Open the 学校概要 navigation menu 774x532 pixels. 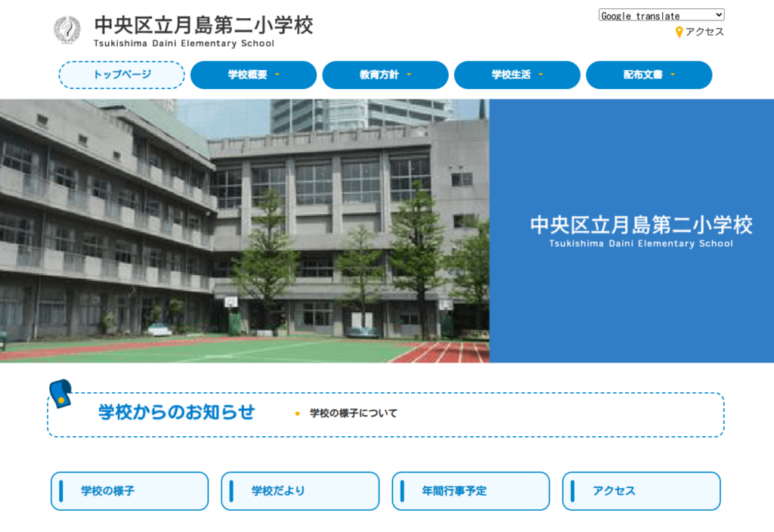[x=248, y=75]
